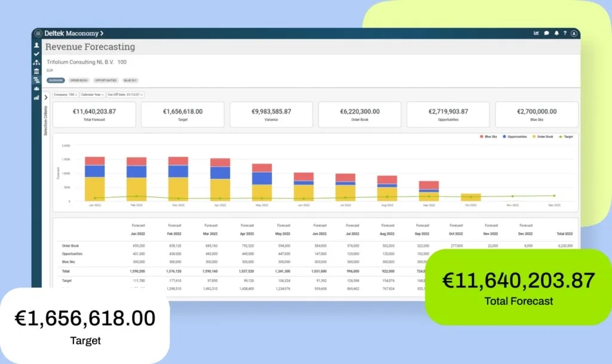Viewport: 612px width, 364px height.
Task: Select the Blue Sky table row label
Action: click(x=68, y=262)
